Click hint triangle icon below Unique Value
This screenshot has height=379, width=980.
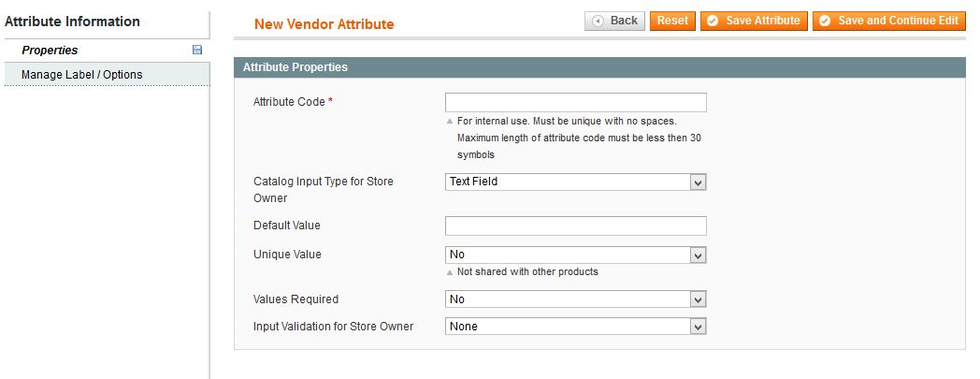[x=450, y=272]
